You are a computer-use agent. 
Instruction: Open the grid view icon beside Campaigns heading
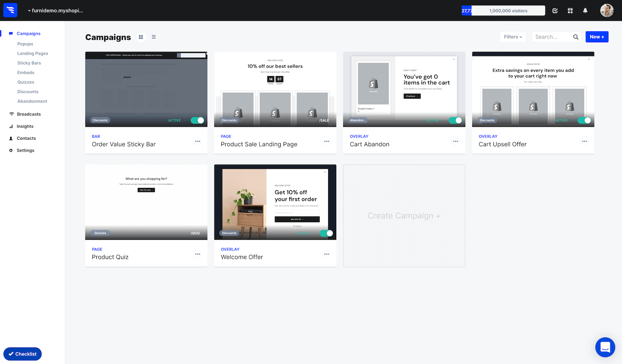141,37
